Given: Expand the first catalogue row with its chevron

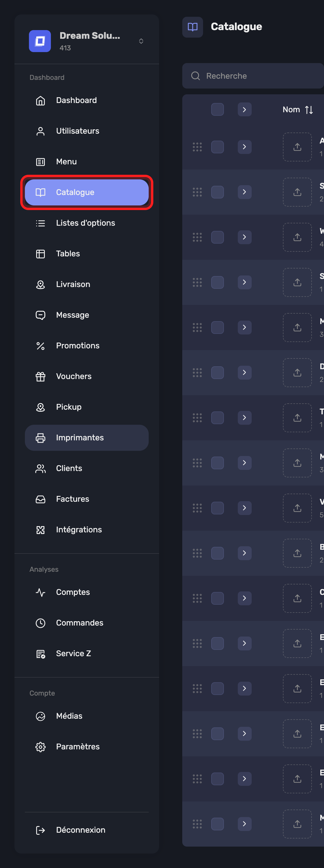Looking at the screenshot, I should 244,147.
